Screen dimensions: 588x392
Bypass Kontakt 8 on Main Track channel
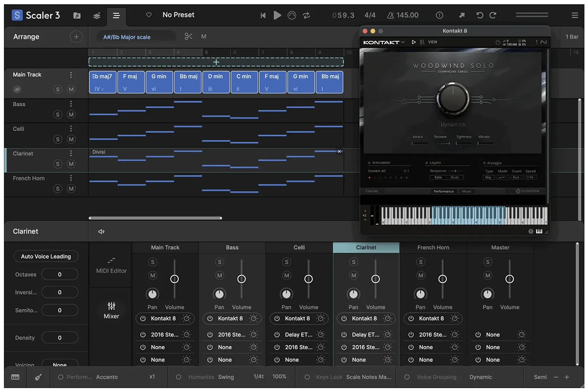pos(143,319)
